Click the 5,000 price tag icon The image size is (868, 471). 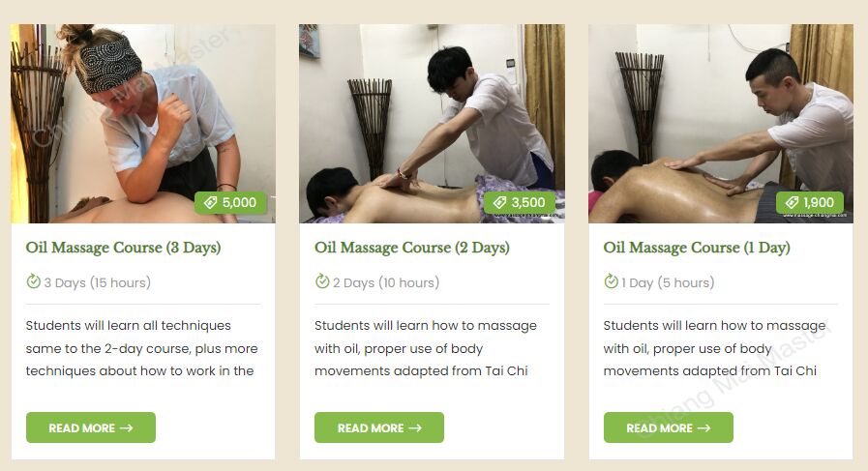pos(210,202)
